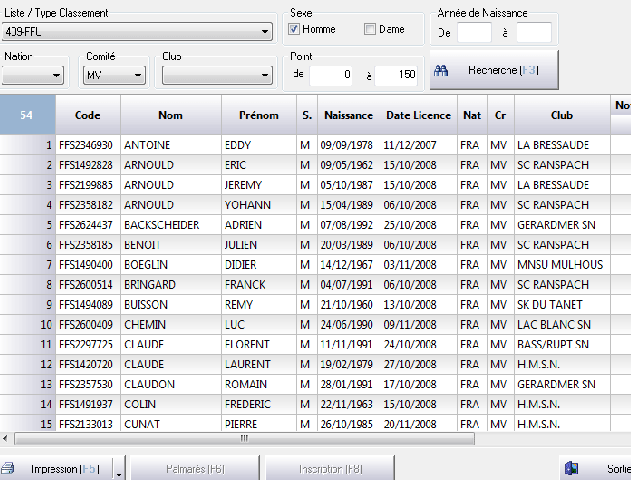Expand the Nation combo box

click(x=55, y=75)
